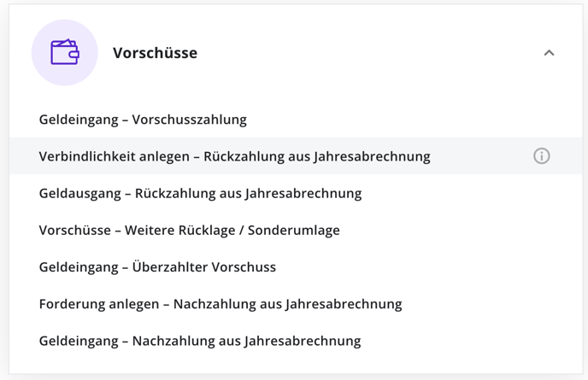Click the lavender circle behind the wallet
This screenshot has height=380, width=588.
pyautogui.click(x=64, y=52)
